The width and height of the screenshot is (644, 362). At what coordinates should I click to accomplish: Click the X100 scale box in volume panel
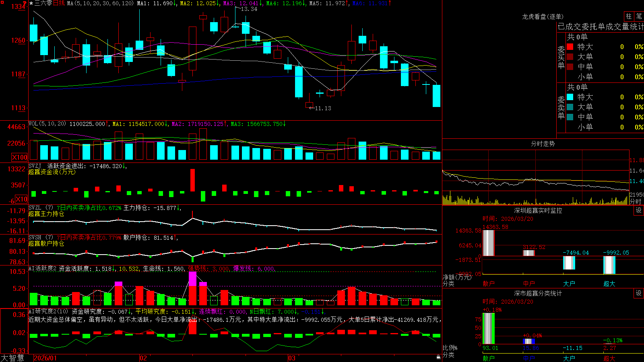pos(20,157)
